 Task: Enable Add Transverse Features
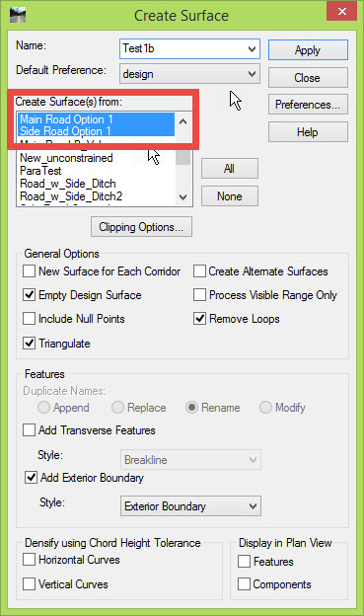[x=29, y=429]
